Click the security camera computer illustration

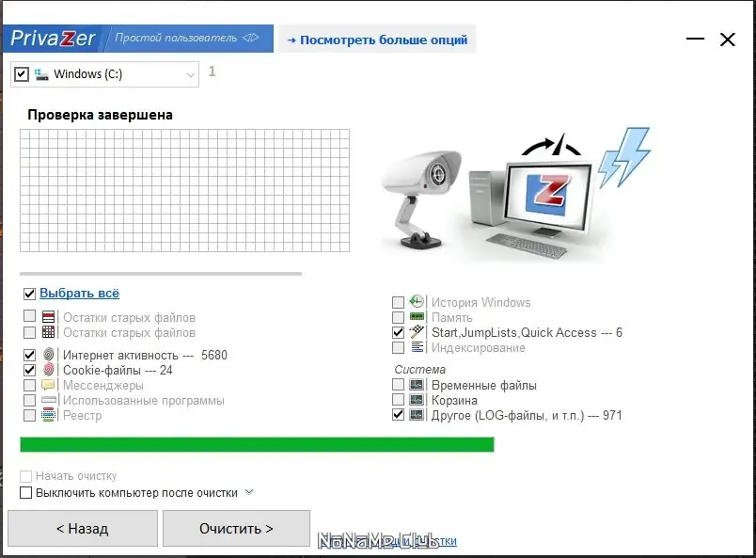(516, 196)
